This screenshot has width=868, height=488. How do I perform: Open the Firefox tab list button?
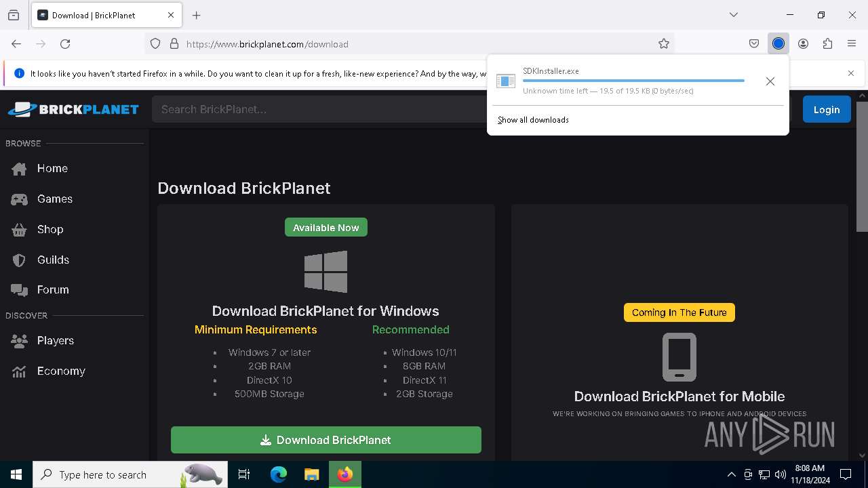click(14, 15)
